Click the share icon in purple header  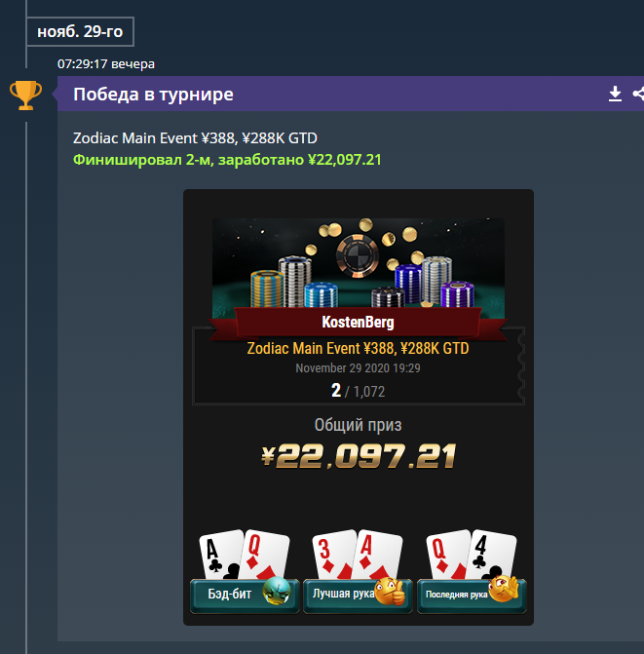(x=638, y=94)
